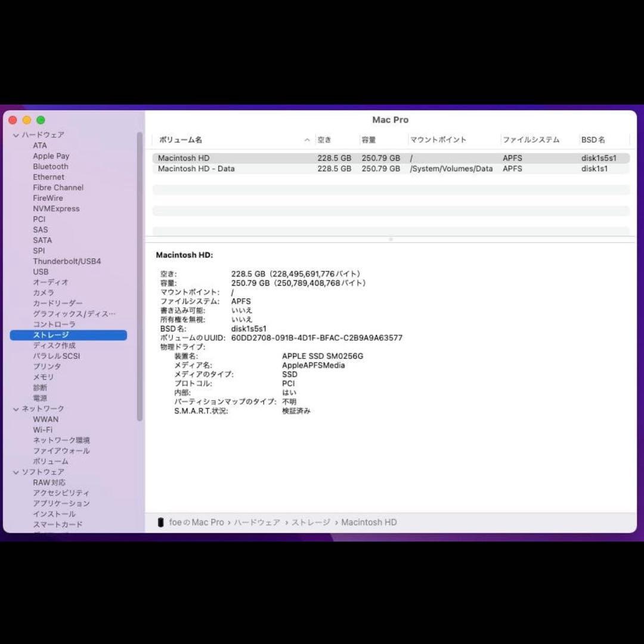The width and height of the screenshot is (644, 644).
Task: Select ATA in sidebar
Action: (x=40, y=145)
